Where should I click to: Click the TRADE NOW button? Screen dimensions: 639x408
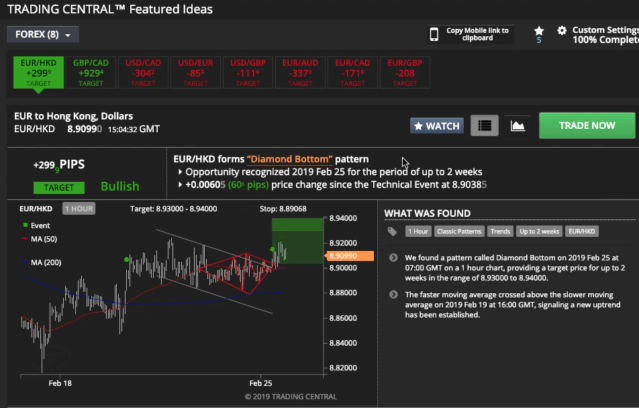pos(587,126)
